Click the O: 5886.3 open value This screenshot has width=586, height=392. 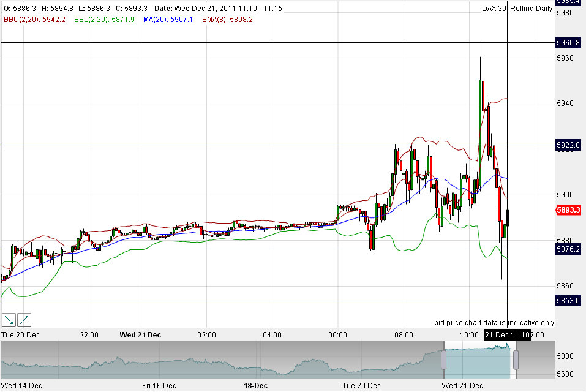tap(20, 8)
